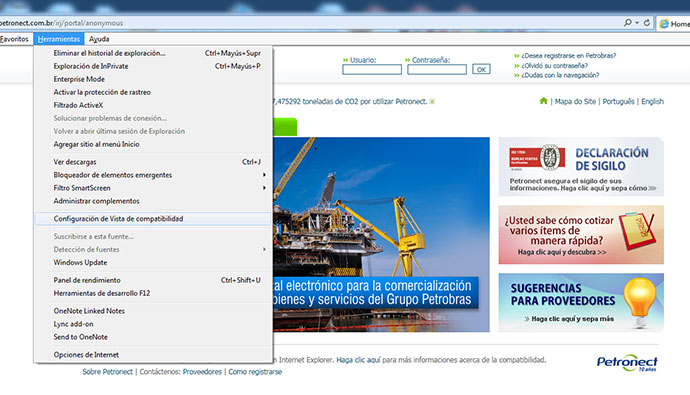
Task: Open the Favoritos menu
Action: 14,39
